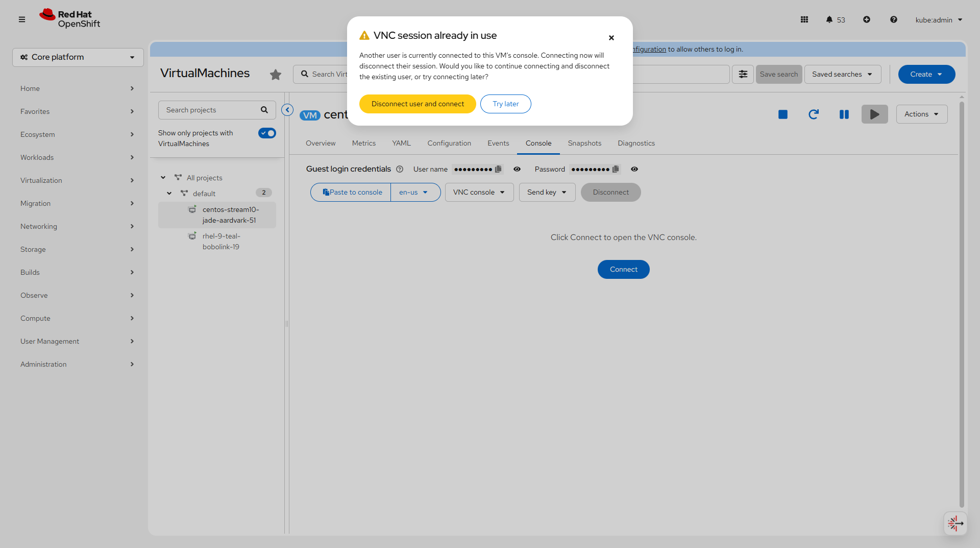Expand the Virtualization navigation section

78,180
